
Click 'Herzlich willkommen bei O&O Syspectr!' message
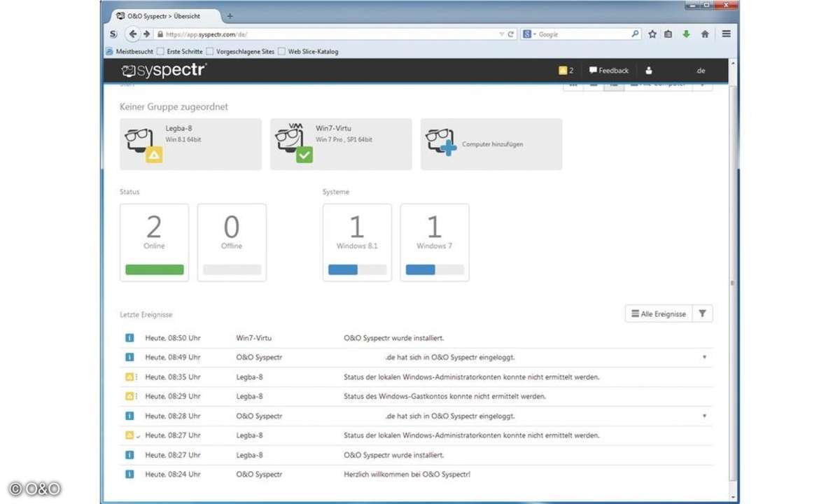point(407,475)
